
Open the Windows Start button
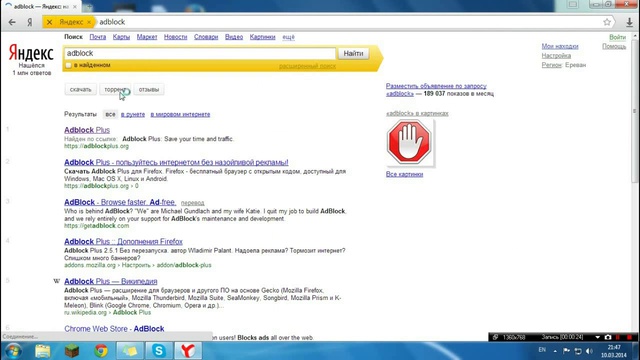13,351
